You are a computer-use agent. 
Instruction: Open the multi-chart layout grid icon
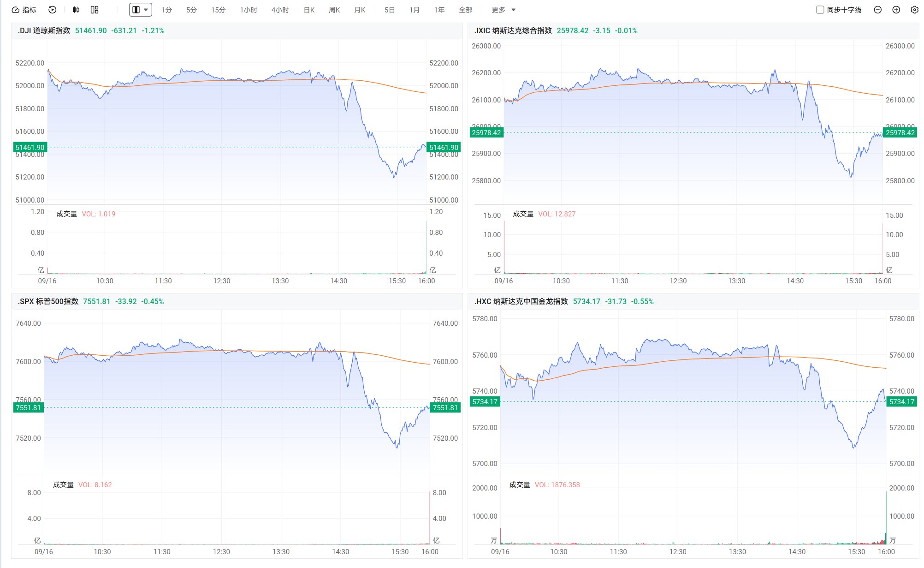coord(95,10)
